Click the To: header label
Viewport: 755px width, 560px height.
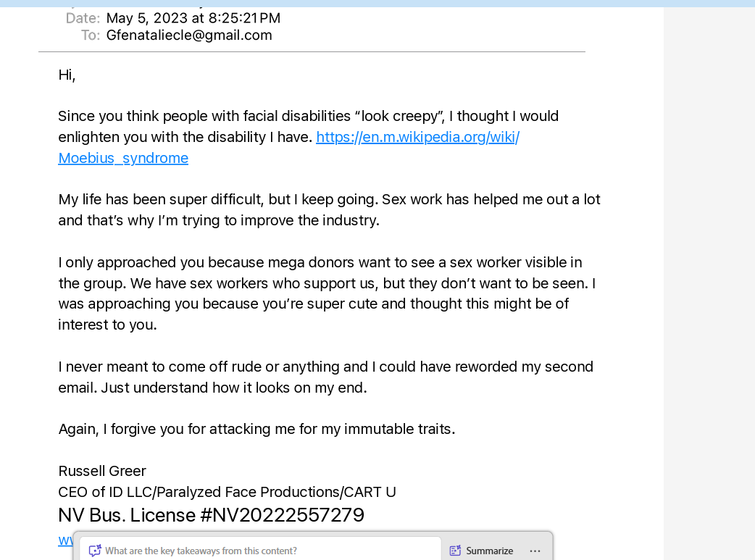pyautogui.click(x=91, y=35)
